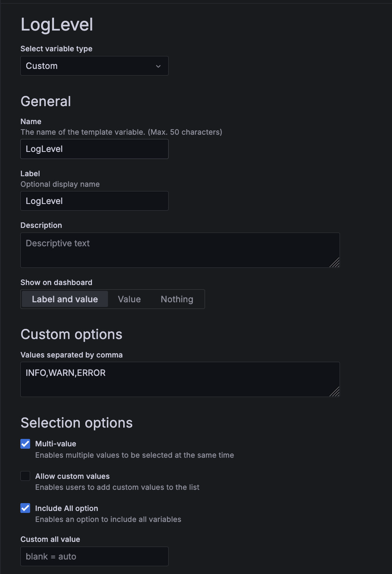Choose "Value" under Show on dashboard
392x574 pixels.
[129, 299]
